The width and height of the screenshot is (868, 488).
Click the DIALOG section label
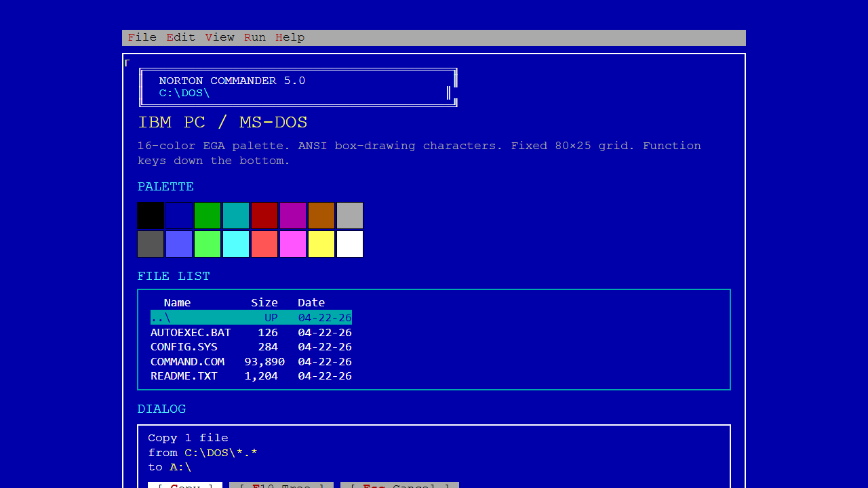coord(161,409)
